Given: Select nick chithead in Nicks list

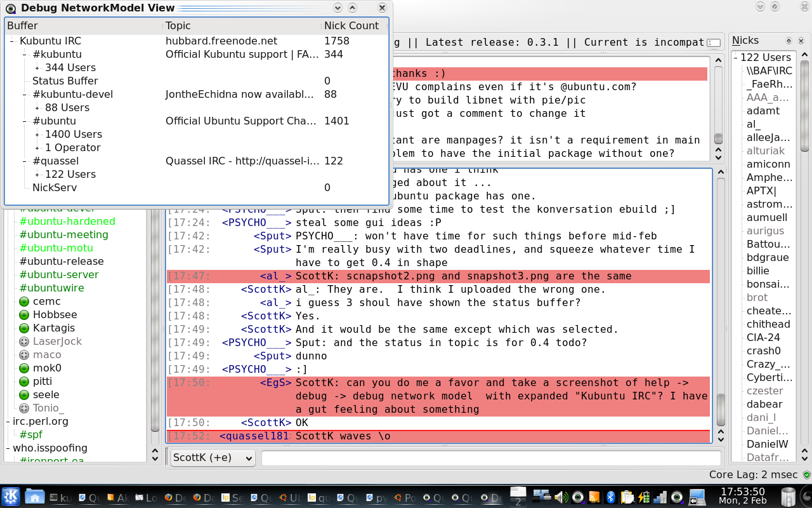Looking at the screenshot, I should [x=768, y=324].
